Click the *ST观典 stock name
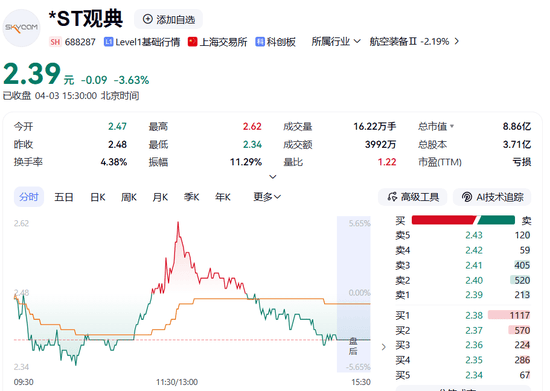The width and height of the screenshot is (550, 391). (86, 19)
